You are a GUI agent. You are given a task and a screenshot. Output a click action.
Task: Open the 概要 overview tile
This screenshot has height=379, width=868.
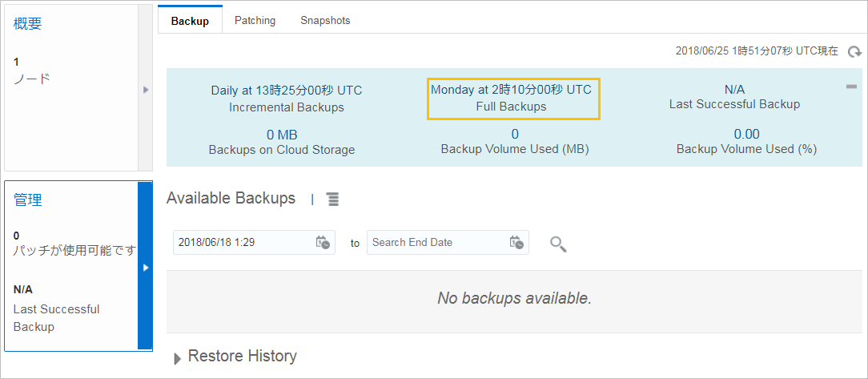coord(70,87)
